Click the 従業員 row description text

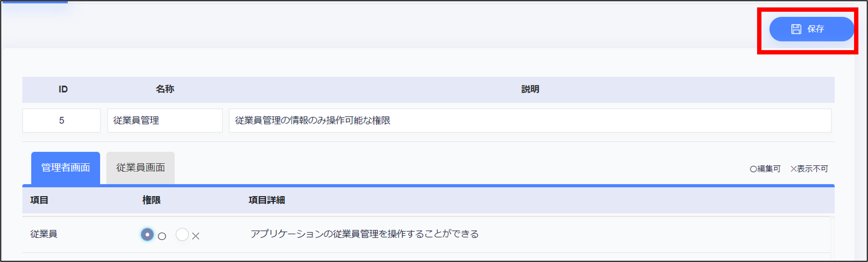pos(364,234)
